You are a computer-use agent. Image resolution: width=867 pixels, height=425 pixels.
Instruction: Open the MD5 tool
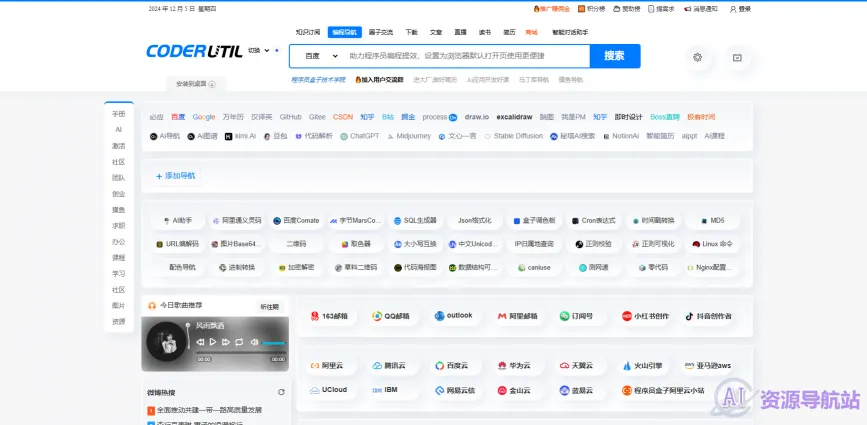tap(712, 221)
